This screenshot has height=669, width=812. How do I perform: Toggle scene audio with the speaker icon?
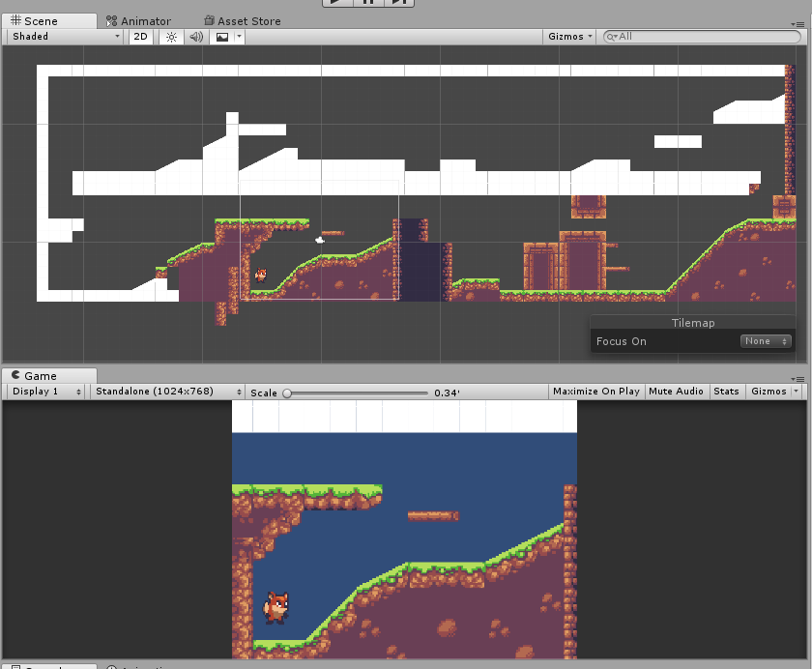pyautogui.click(x=196, y=37)
